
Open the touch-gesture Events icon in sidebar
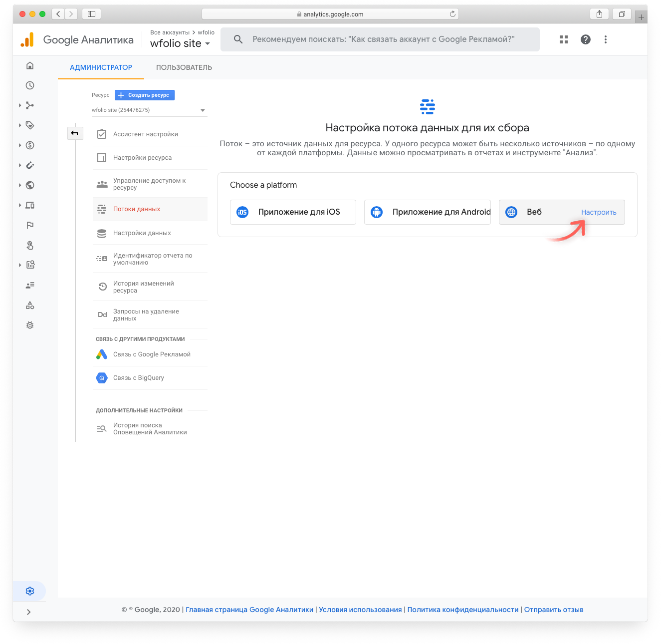pyautogui.click(x=30, y=245)
